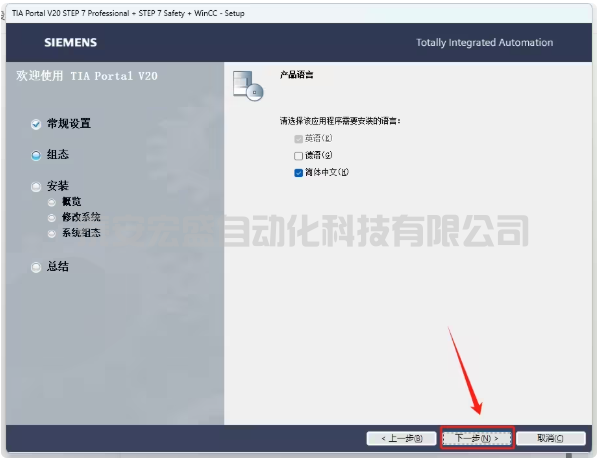Click the 系统组态 sub-step bullet icon
Viewport: 602px width, 462px height.
[x=52, y=233]
